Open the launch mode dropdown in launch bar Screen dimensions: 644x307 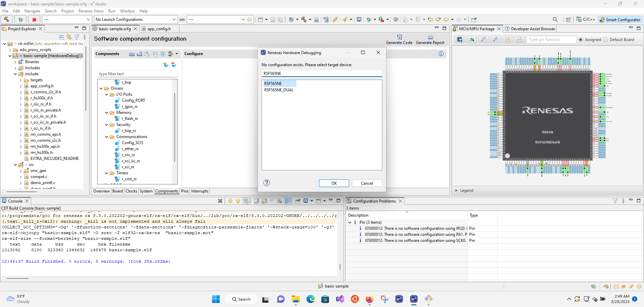[x=88, y=19]
